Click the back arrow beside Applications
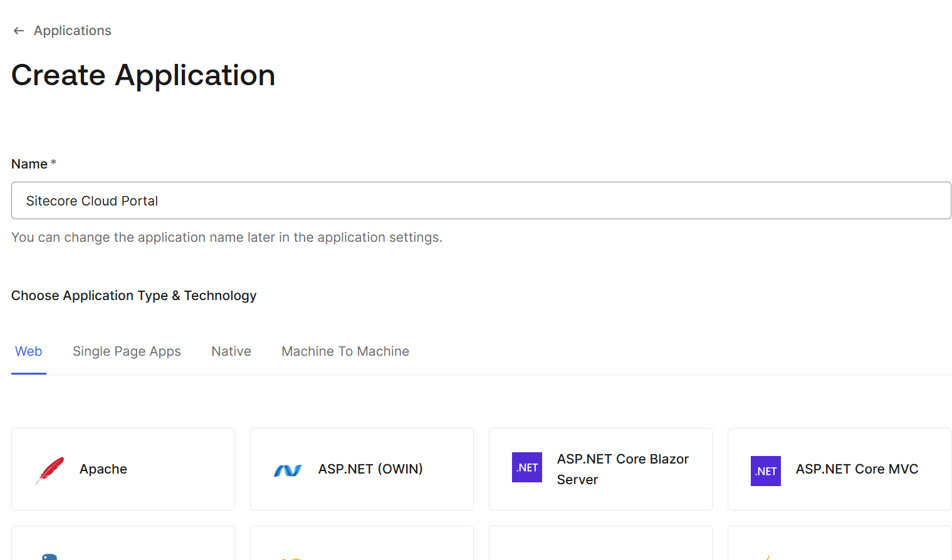 pyautogui.click(x=19, y=31)
